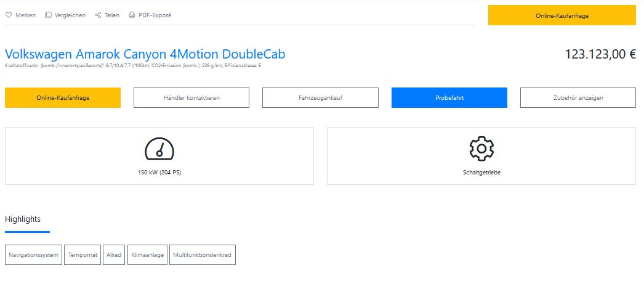This screenshot has height=297, width=644.
Task: Click the Vergleichen compare icon
Action: (x=48, y=15)
